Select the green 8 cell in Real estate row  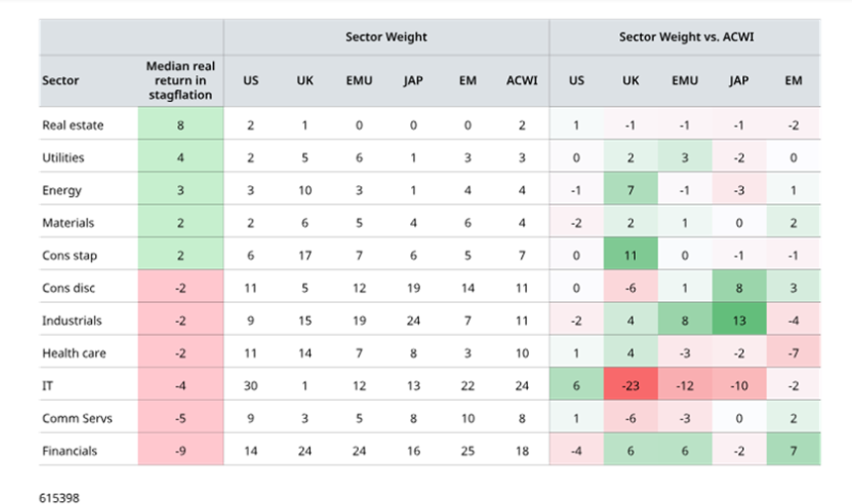pos(180,125)
